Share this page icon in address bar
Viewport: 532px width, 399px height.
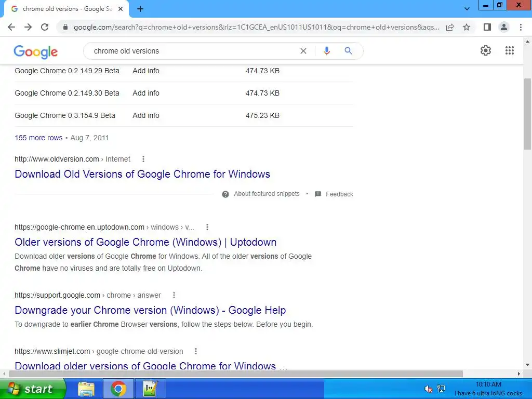(450, 27)
